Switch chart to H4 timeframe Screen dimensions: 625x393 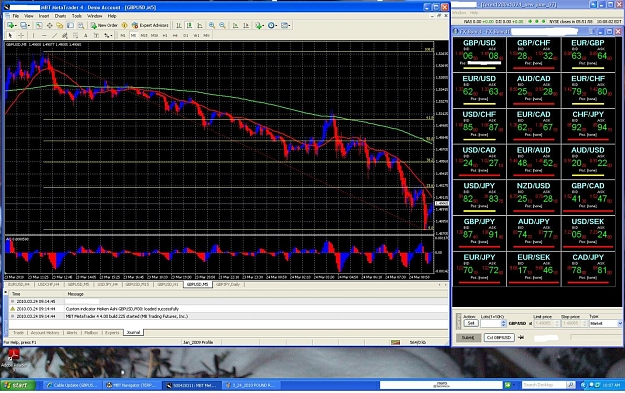(x=175, y=35)
